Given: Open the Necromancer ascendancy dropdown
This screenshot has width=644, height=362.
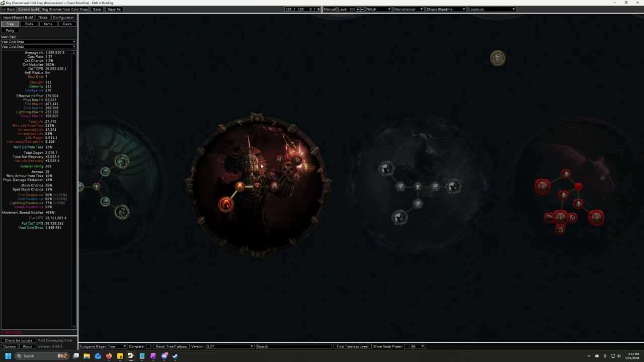Looking at the screenshot, I should 408,9.
